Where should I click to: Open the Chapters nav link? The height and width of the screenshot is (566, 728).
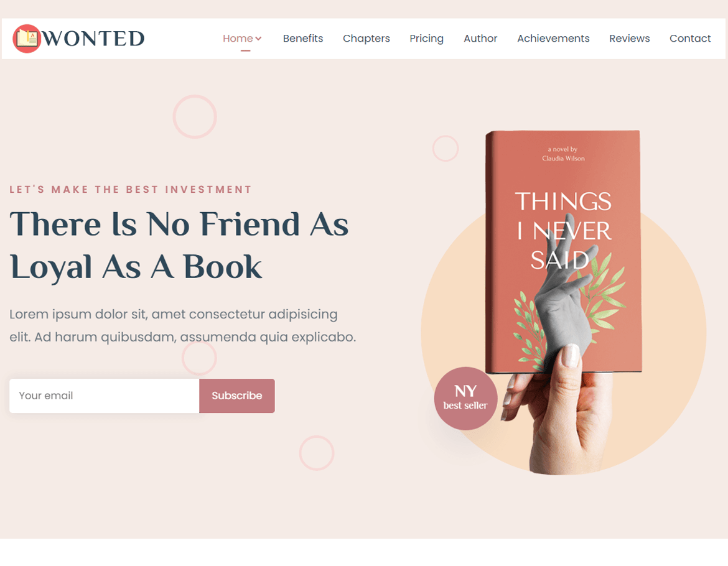point(366,39)
